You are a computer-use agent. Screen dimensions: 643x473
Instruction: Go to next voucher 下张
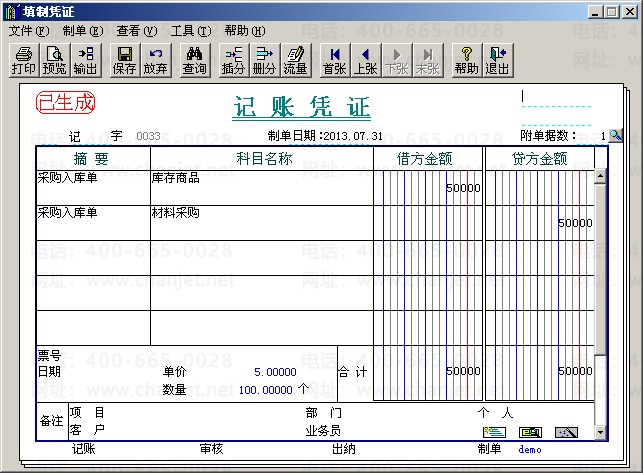click(x=397, y=60)
